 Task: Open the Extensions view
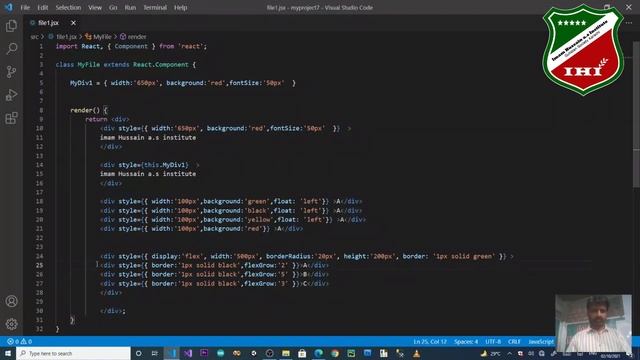tap(11, 118)
